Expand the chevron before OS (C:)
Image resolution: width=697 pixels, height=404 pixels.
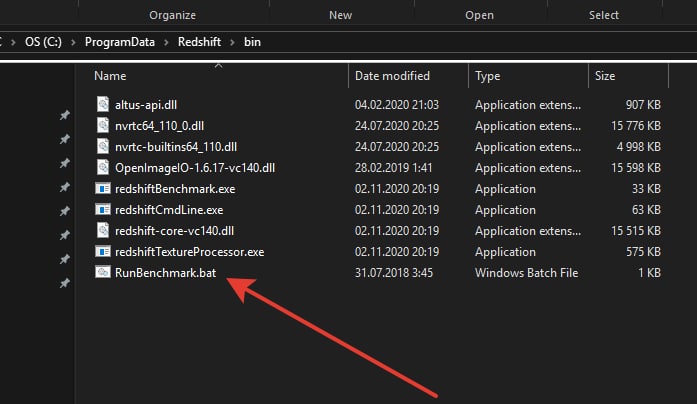coord(13,43)
